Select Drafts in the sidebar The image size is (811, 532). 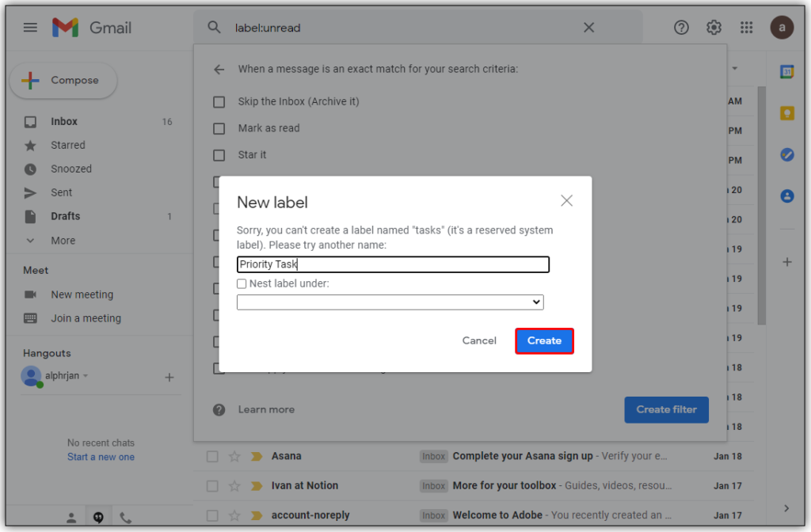tap(65, 216)
